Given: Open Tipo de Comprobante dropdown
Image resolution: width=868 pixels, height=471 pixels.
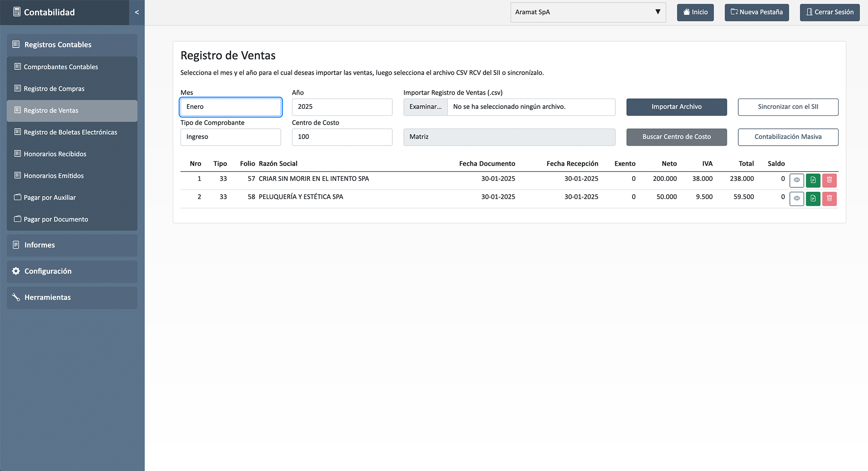Looking at the screenshot, I should point(230,137).
